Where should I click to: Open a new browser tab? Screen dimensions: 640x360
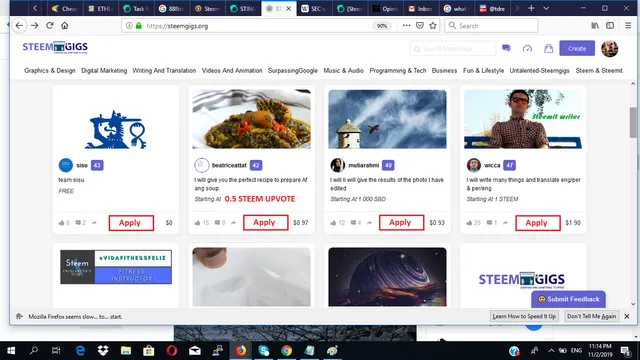[531, 8]
